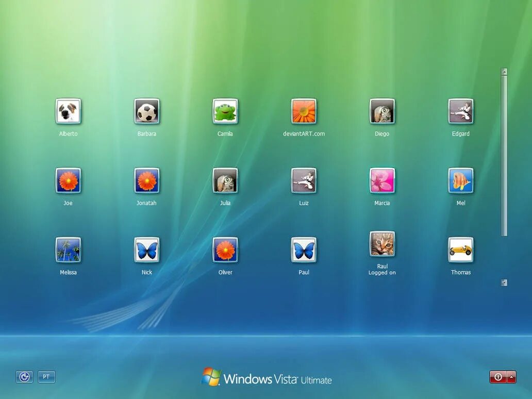Click the Mel user name label

[x=461, y=203]
